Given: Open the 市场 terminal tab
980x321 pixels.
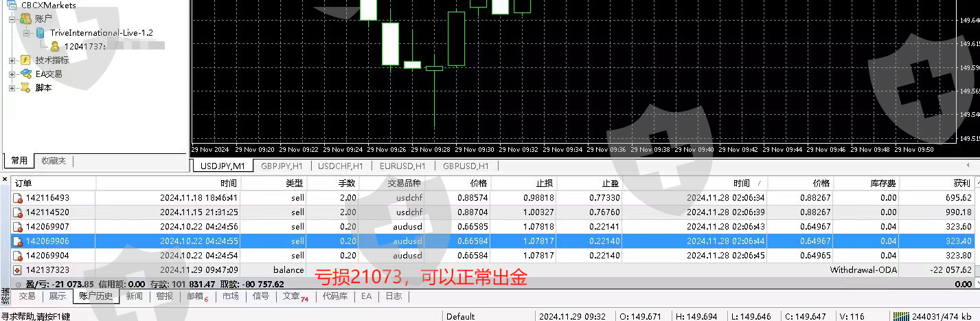Looking at the screenshot, I should 231,296.
